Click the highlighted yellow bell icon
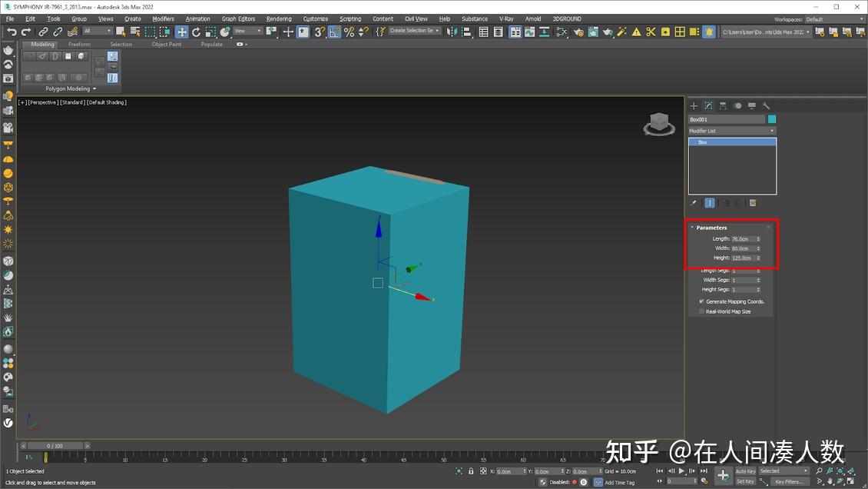 click(708, 32)
